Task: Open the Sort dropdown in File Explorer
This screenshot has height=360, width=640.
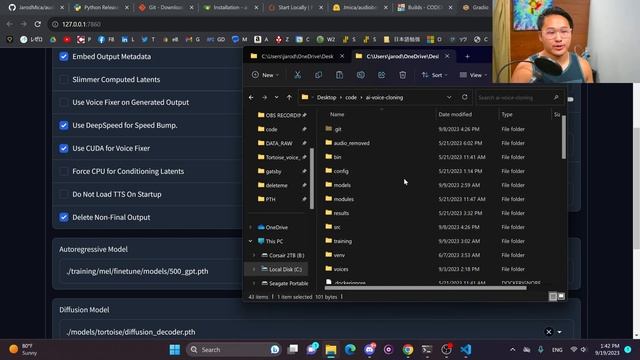Action: tap(434, 75)
